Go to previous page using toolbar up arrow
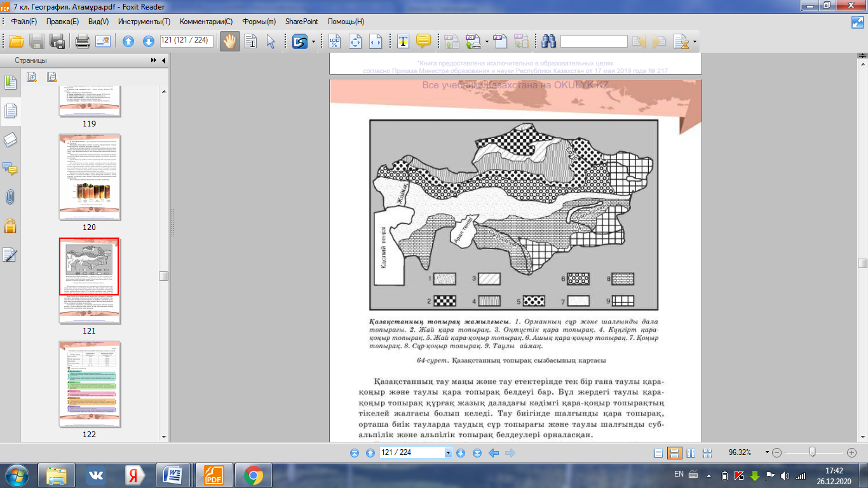868x488 pixels. click(x=128, y=41)
